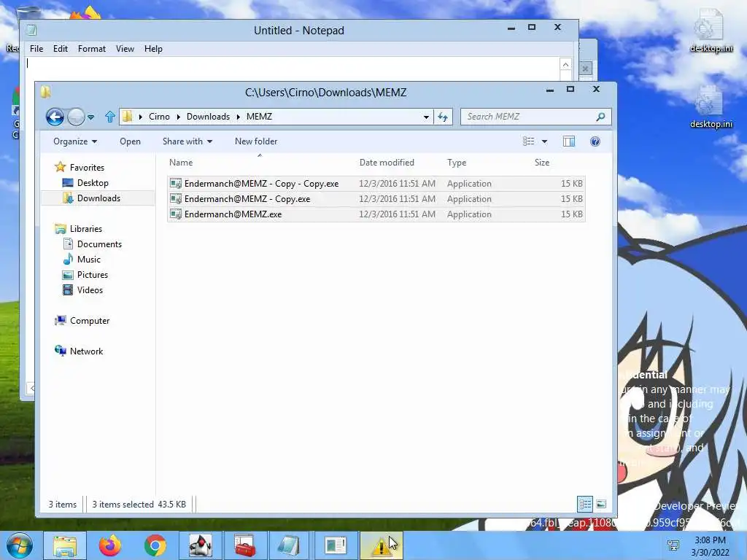Expand the address bar history dropdown
Screen dimensions: 747x560
[x=426, y=117]
